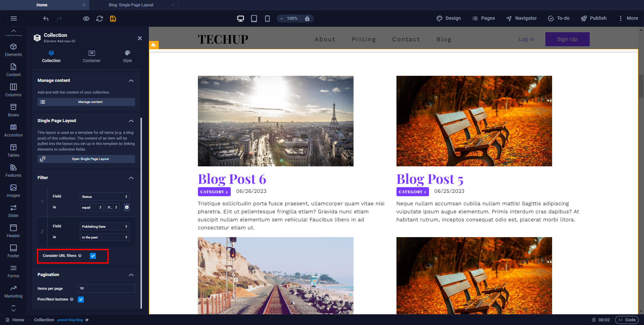This screenshot has width=644, height=325.
Task: Open Images in the sidebar
Action: pyautogui.click(x=13, y=191)
